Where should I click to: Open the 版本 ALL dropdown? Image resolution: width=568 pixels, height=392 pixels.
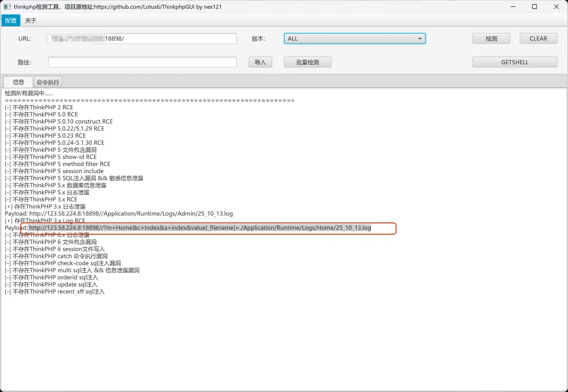pyautogui.click(x=354, y=38)
